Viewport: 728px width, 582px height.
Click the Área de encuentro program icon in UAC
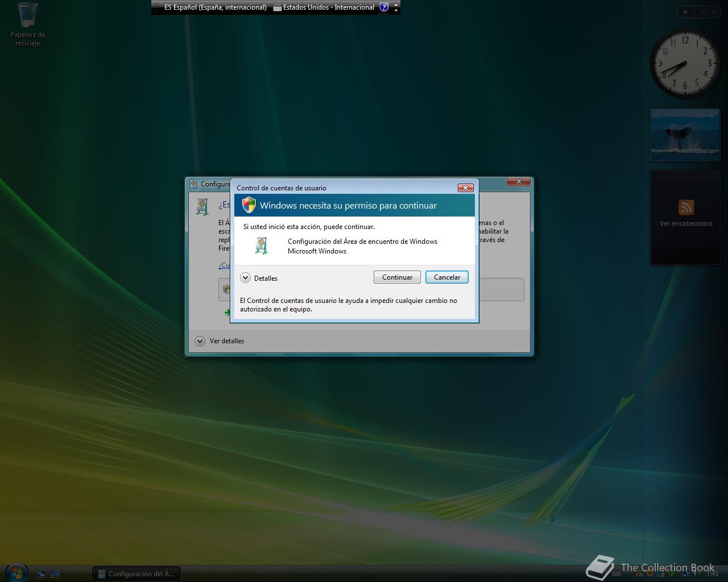point(261,246)
